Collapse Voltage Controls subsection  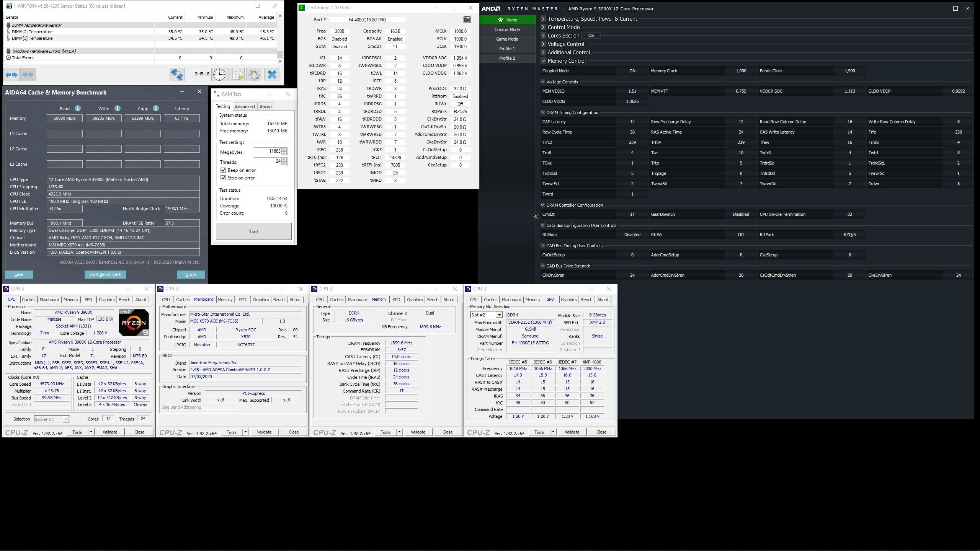pyautogui.click(x=542, y=82)
